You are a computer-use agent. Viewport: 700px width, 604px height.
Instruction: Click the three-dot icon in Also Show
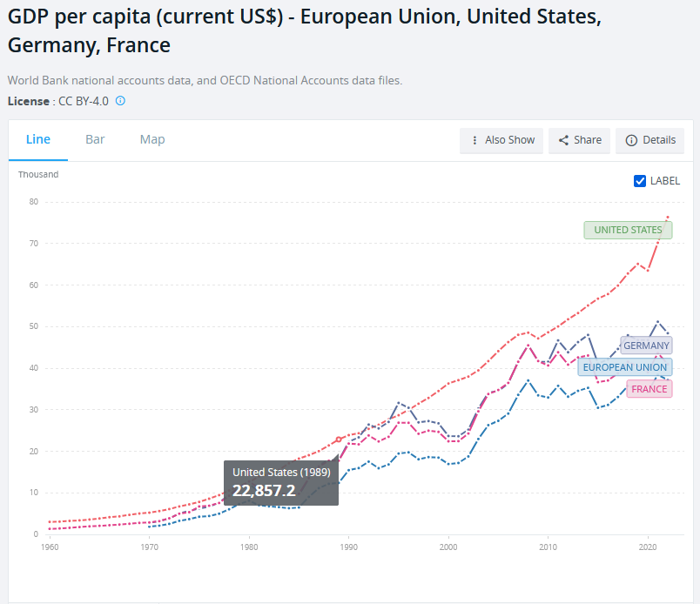pos(475,140)
